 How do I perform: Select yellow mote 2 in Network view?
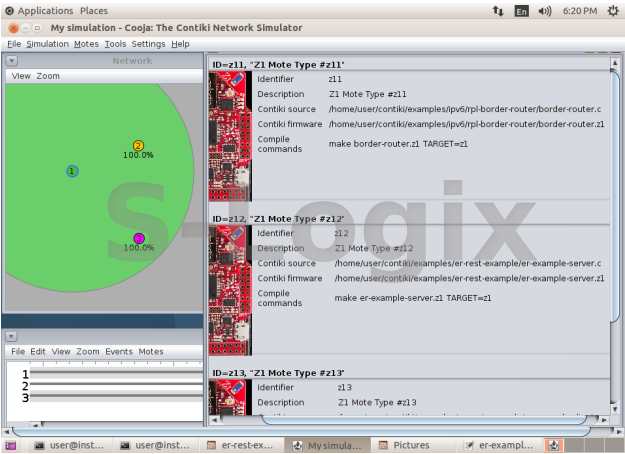[138, 145]
